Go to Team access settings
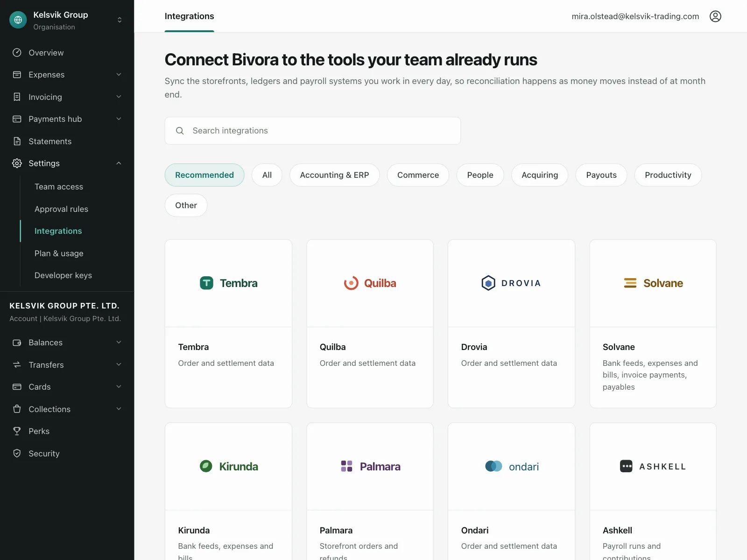This screenshot has width=747, height=560. (59, 187)
